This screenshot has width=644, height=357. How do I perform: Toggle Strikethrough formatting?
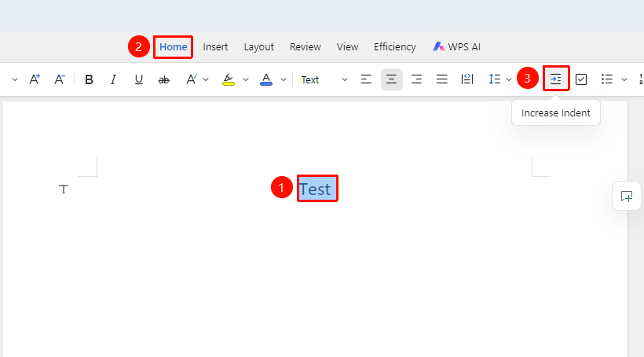coord(164,79)
